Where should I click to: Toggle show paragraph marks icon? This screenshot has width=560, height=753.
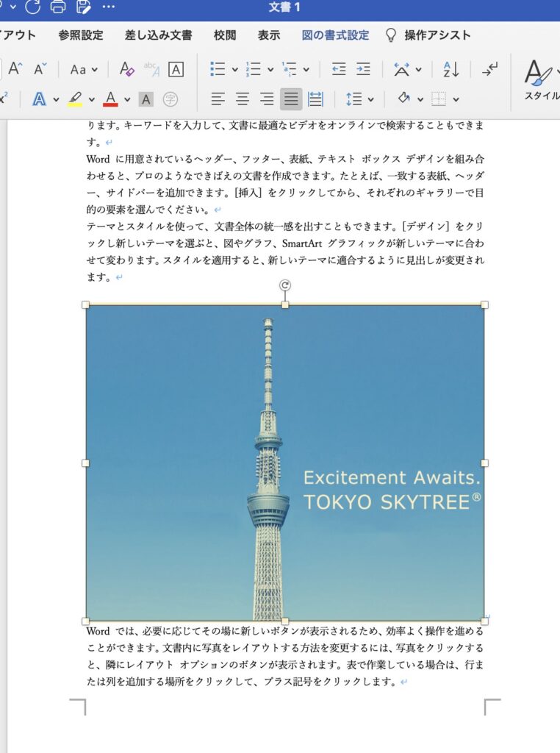point(490,69)
